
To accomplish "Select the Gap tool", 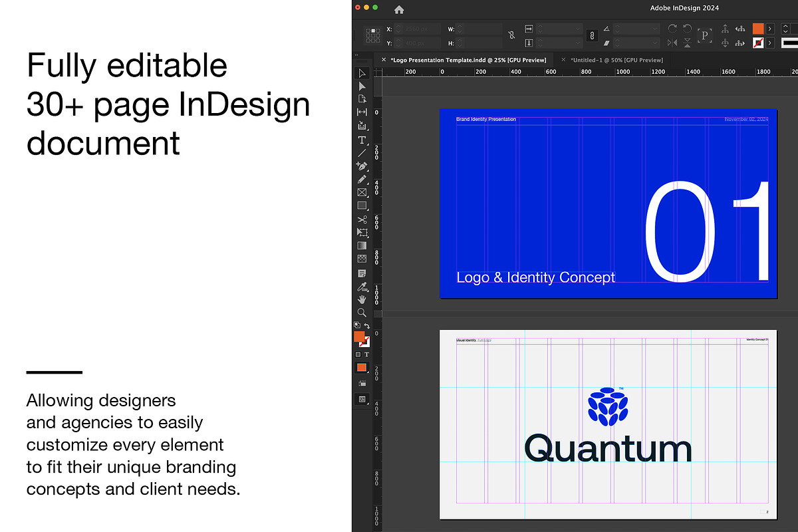I will pyautogui.click(x=362, y=112).
